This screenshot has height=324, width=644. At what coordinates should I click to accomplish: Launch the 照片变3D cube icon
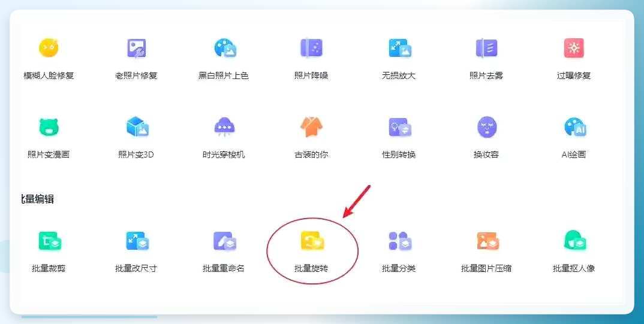(137, 127)
